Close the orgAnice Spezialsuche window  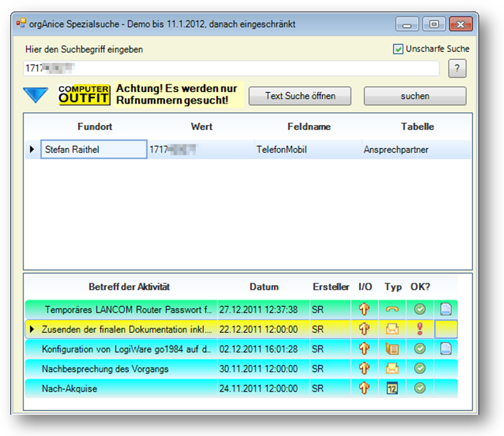pos(461,24)
